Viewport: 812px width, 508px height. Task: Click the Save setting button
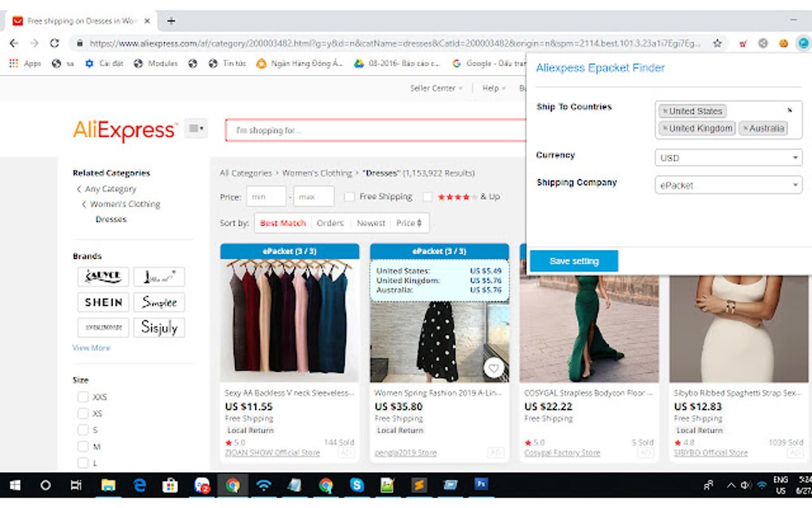point(573,260)
